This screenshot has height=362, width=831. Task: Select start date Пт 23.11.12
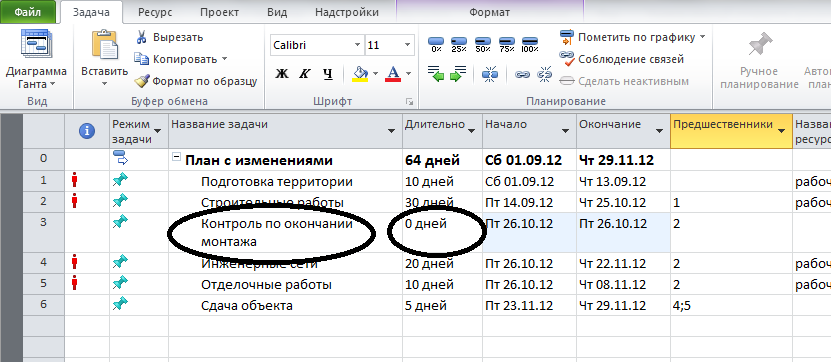(x=529, y=305)
